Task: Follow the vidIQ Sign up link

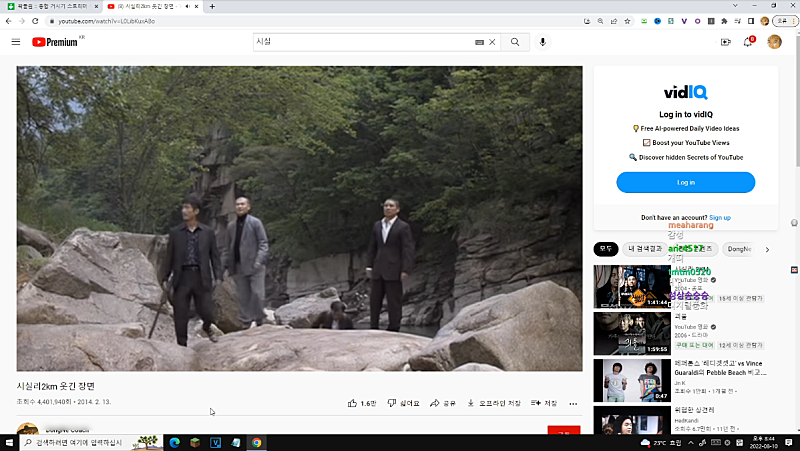Action: (x=720, y=218)
